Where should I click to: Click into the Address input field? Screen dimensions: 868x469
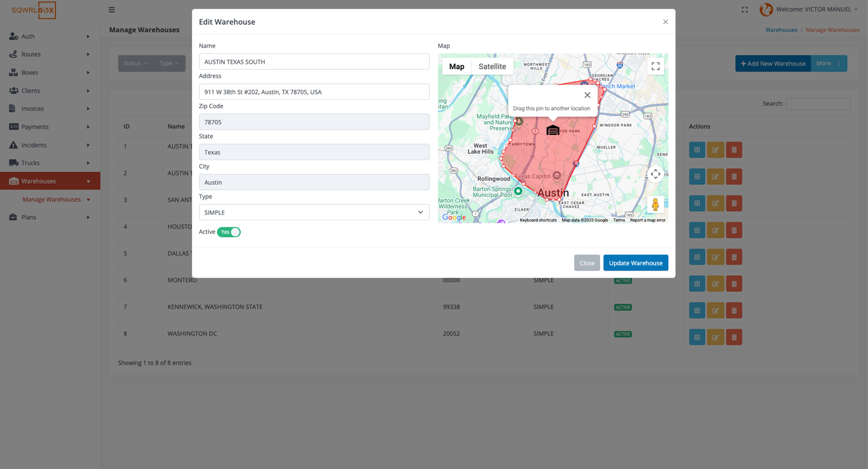pos(314,92)
